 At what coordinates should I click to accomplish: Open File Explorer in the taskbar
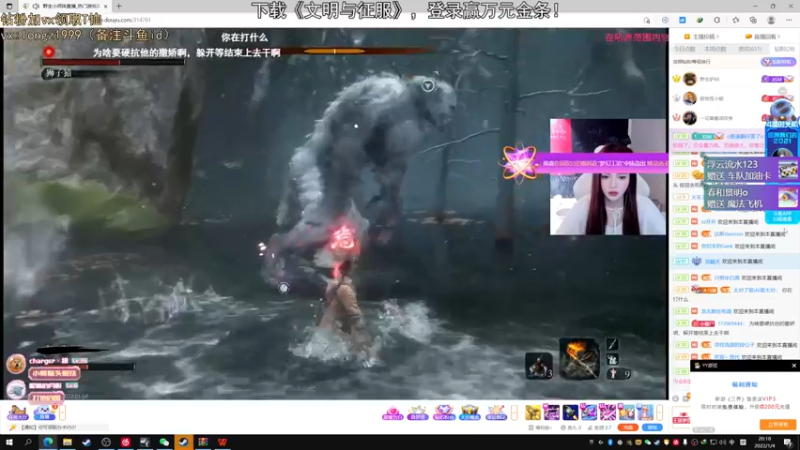tap(67, 442)
